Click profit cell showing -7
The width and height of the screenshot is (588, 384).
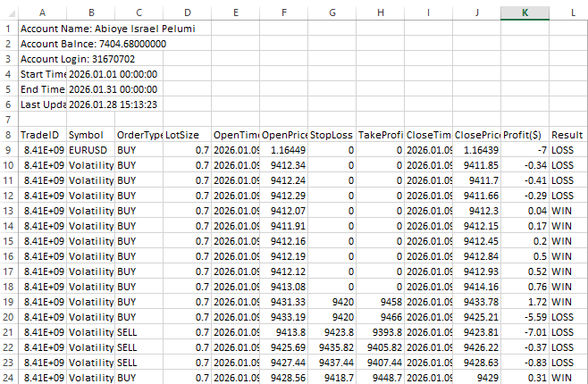525,150
